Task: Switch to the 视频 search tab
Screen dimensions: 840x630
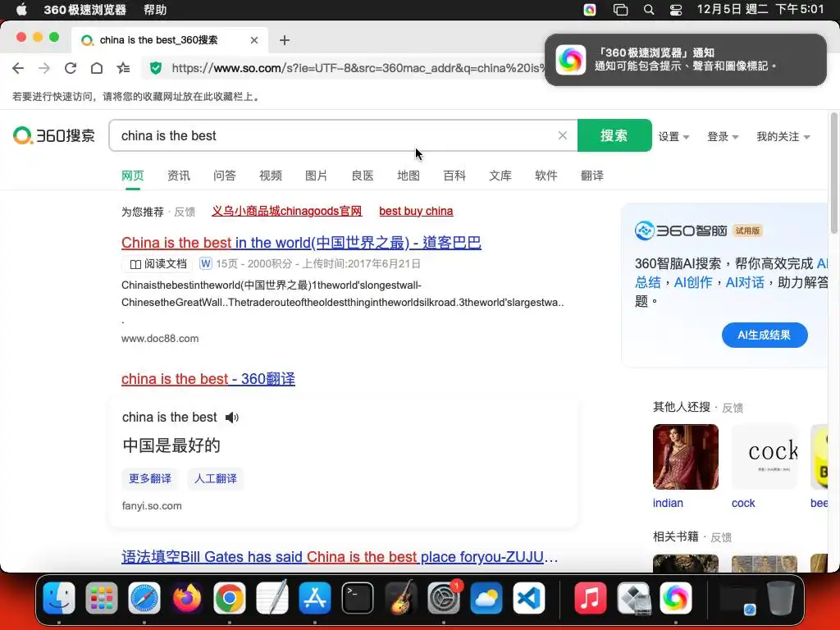Action: coord(271,176)
